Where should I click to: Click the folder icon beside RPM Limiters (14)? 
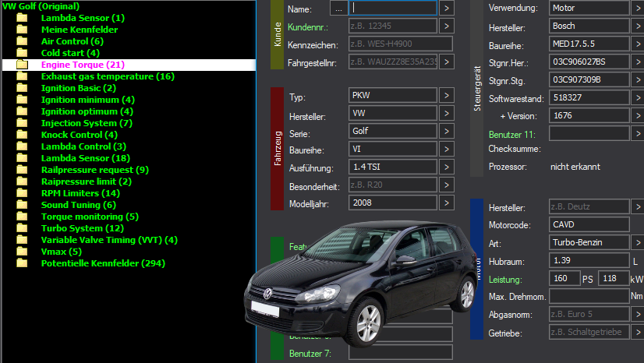[x=22, y=193]
